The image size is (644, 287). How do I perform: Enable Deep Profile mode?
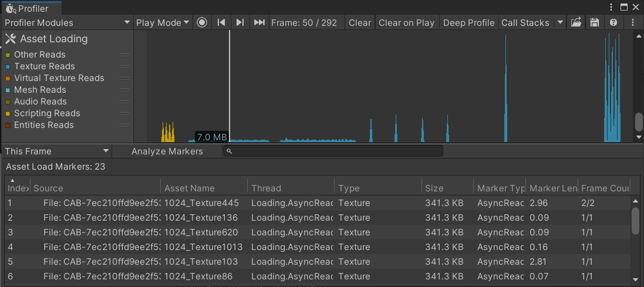468,23
